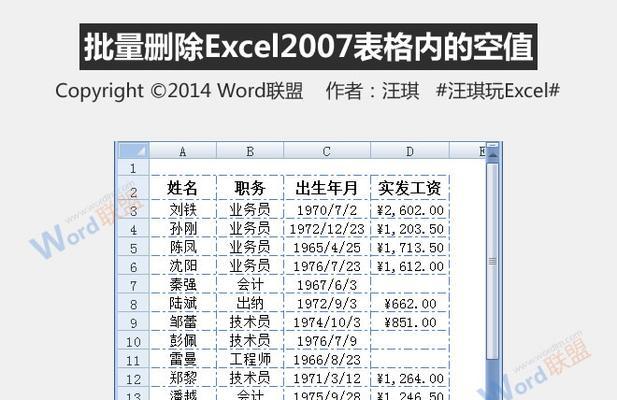The height and width of the screenshot is (400, 617).
Task: Click date cell 1965/4/25
Action: [327, 247]
